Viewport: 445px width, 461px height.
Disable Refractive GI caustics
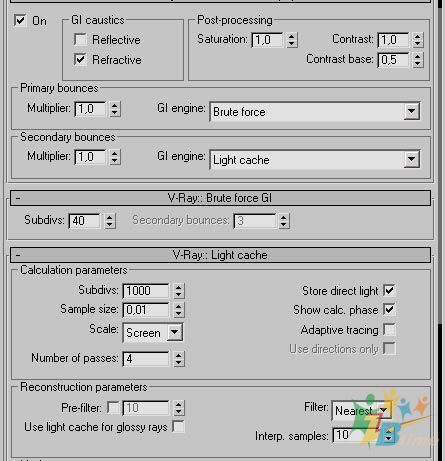pos(80,59)
